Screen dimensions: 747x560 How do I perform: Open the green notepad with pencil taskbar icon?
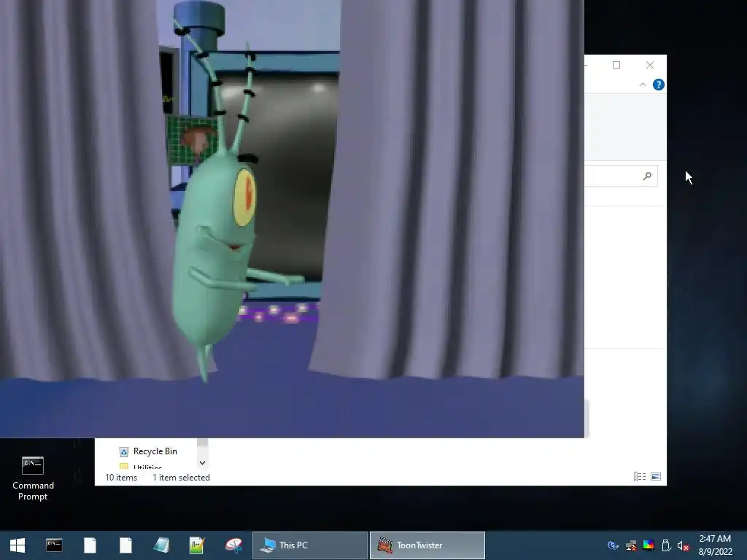click(197, 545)
